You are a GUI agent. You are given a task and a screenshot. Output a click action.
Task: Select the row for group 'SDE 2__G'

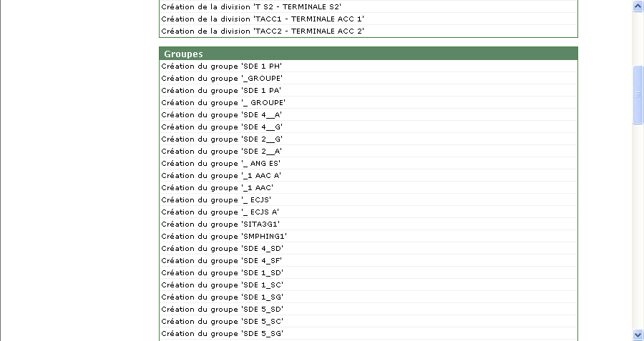pyautogui.click(x=369, y=139)
